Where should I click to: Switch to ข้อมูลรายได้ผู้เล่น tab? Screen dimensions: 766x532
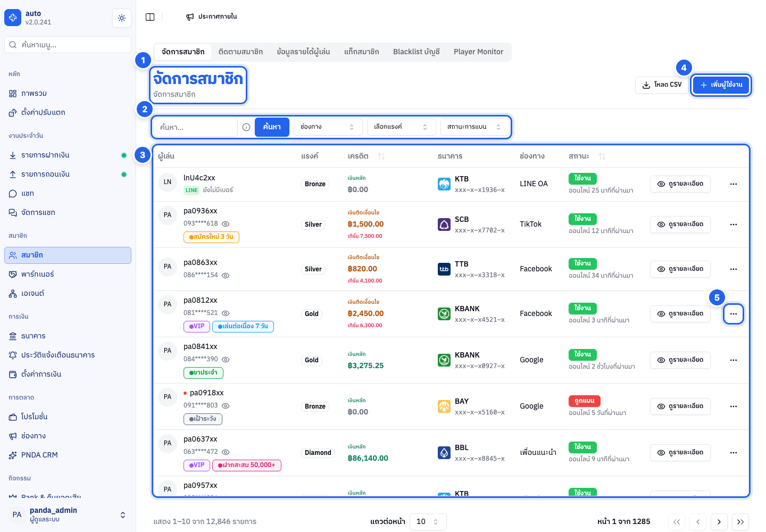tap(303, 52)
